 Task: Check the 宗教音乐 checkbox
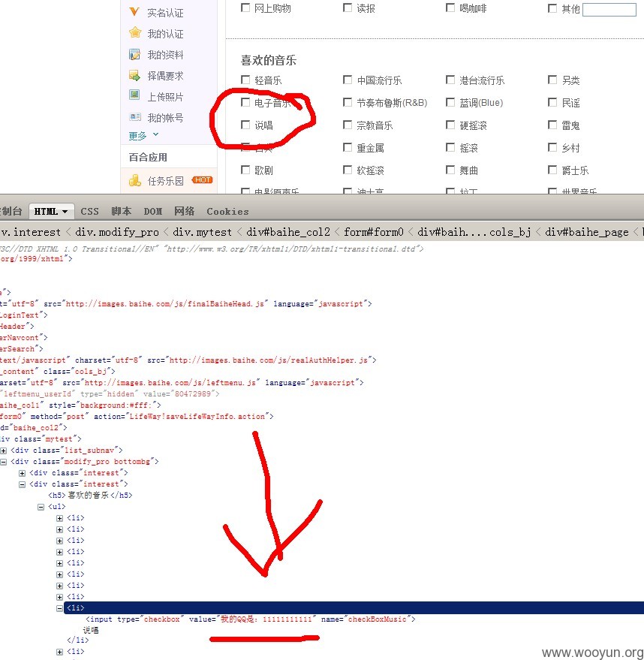click(348, 125)
